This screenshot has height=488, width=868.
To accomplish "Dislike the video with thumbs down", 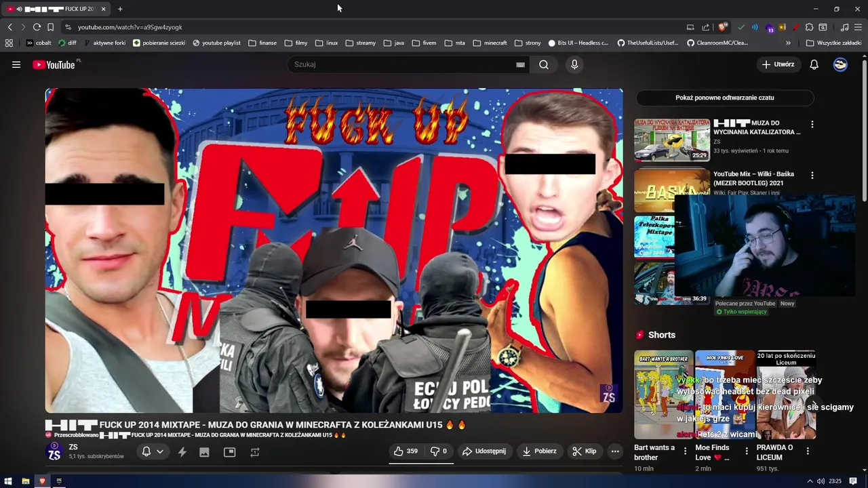I will (439, 451).
